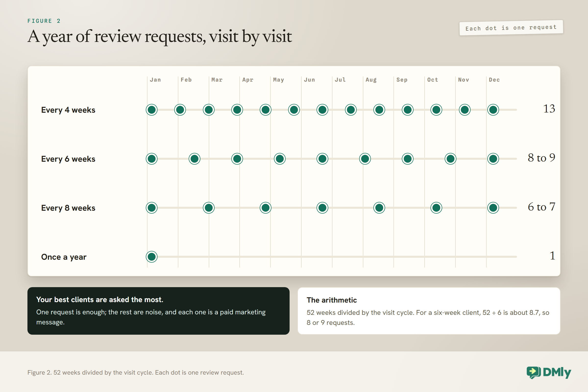Image resolution: width=588 pixels, height=392 pixels.
Task: Click the Aug month label
Action: [371, 80]
